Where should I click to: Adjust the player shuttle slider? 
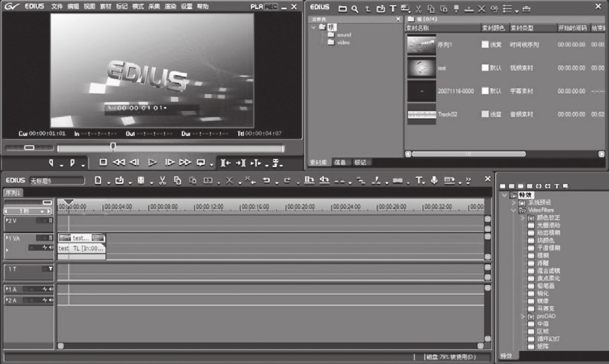pos(29,148)
